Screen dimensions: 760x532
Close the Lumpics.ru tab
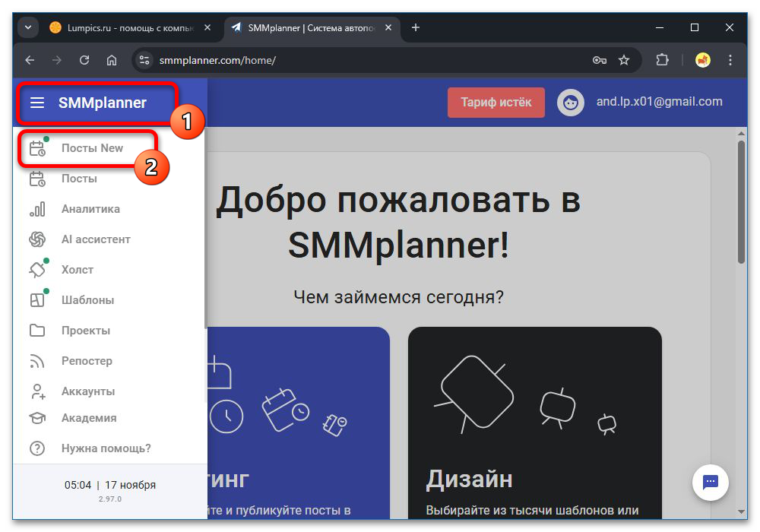tap(207, 27)
